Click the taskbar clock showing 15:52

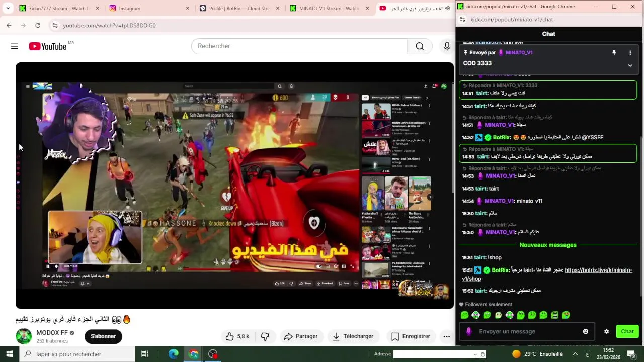[x=608, y=354]
